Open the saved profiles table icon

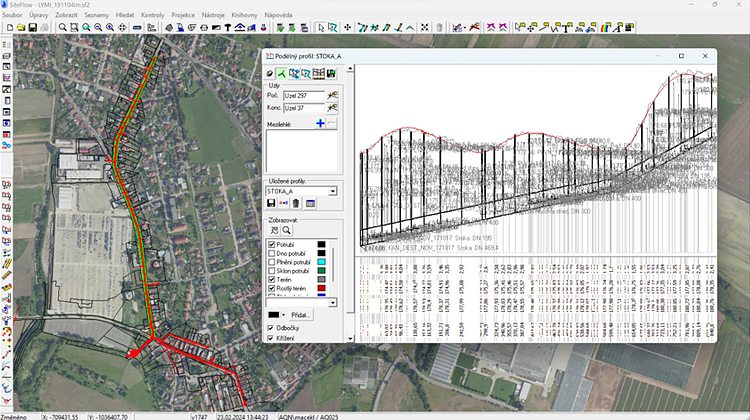pyautogui.click(x=310, y=203)
